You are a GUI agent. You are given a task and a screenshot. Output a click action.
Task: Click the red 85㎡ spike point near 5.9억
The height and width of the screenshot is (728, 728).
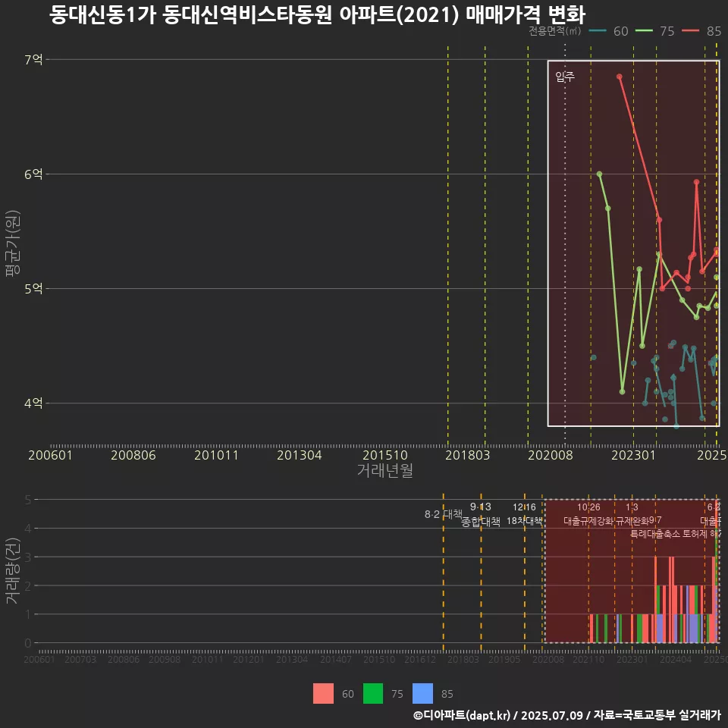point(696,182)
